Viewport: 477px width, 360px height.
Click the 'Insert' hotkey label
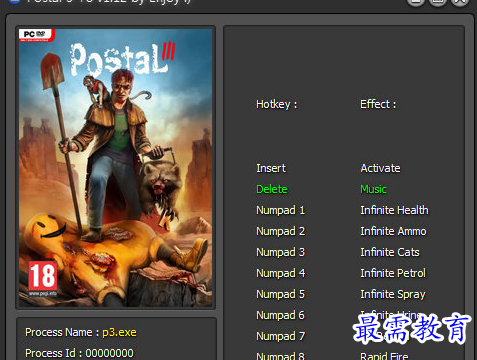click(x=271, y=168)
